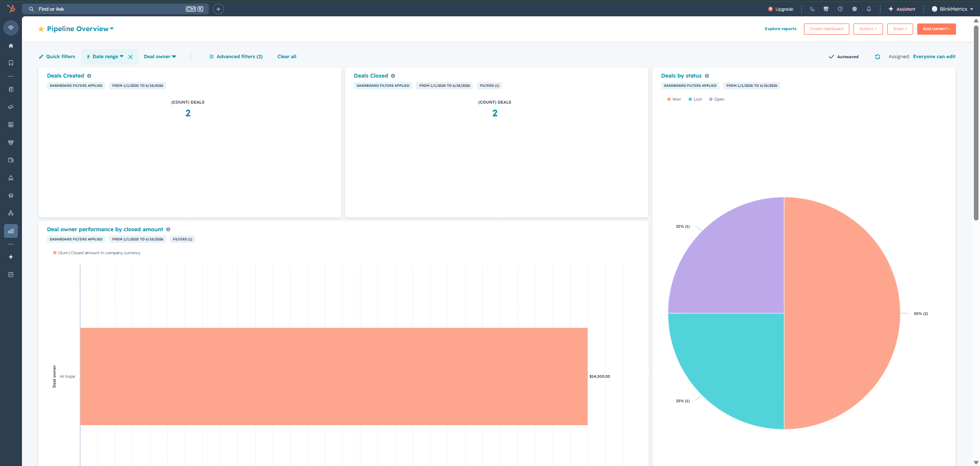Open Bookmarks in the left sidebar
The width and height of the screenshot is (980, 466).
click(x=11, y=63)
